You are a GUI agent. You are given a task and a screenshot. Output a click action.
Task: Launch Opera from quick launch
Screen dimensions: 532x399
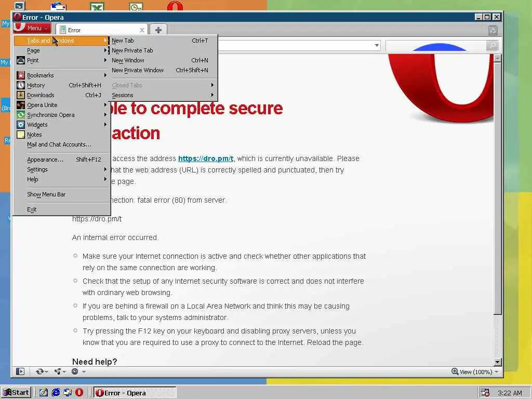79,393
